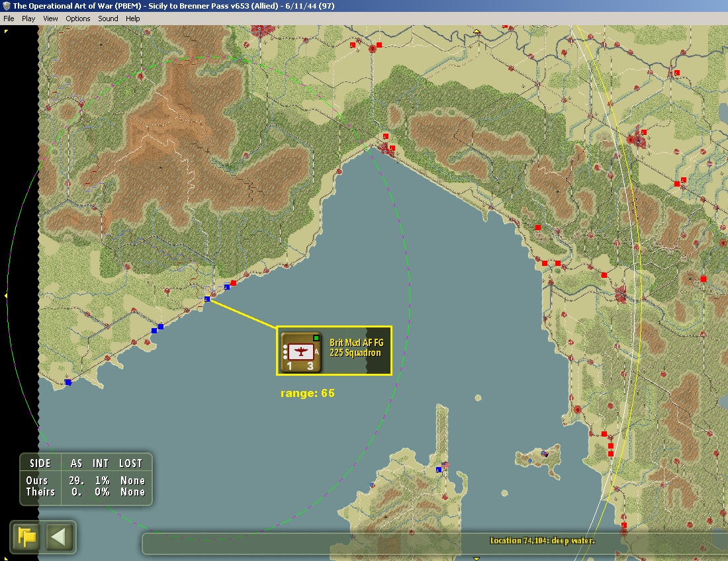
Task: Click the '29.' air superiority value
Action: [77, 480]
